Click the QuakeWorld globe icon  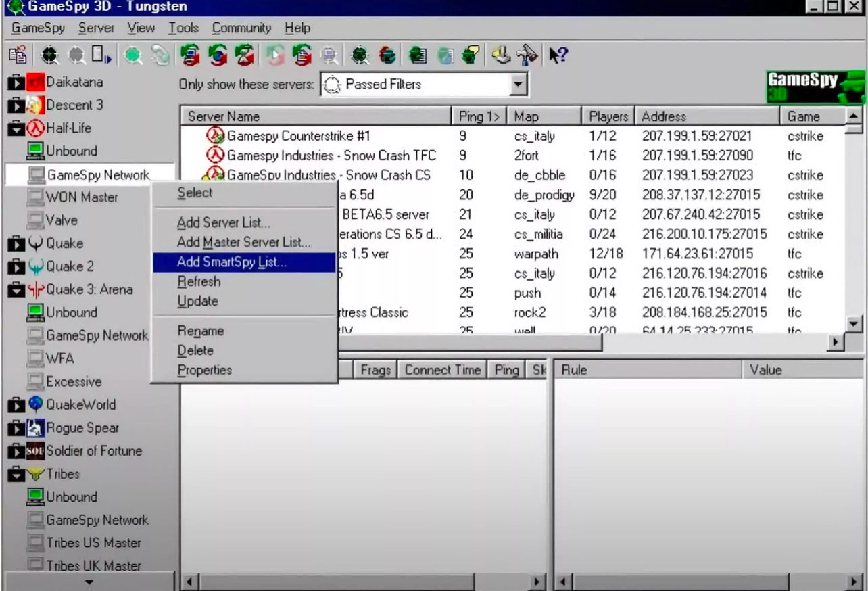(x=35, y=404)
